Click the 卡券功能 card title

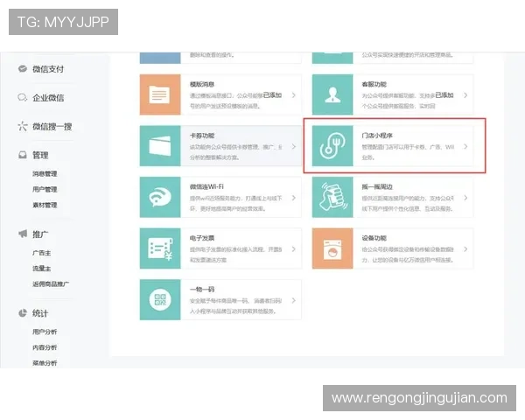coord(202,136)
